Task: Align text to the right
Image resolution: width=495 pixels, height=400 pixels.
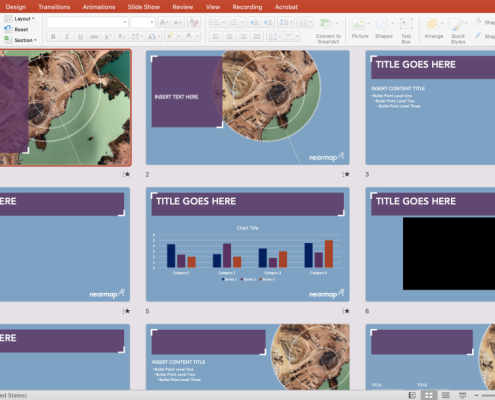Action: [243, 36]
